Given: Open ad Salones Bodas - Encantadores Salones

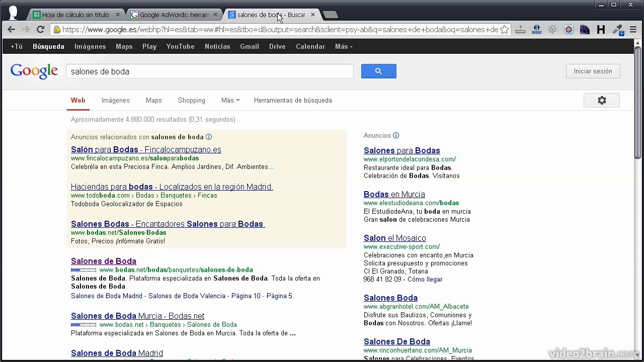Looking at the screenshot, I should click(x=168, y=224).
